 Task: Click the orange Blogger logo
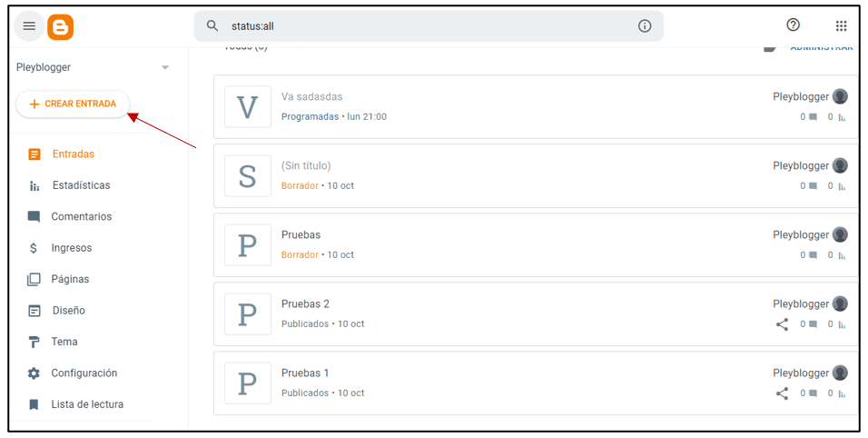60,26
